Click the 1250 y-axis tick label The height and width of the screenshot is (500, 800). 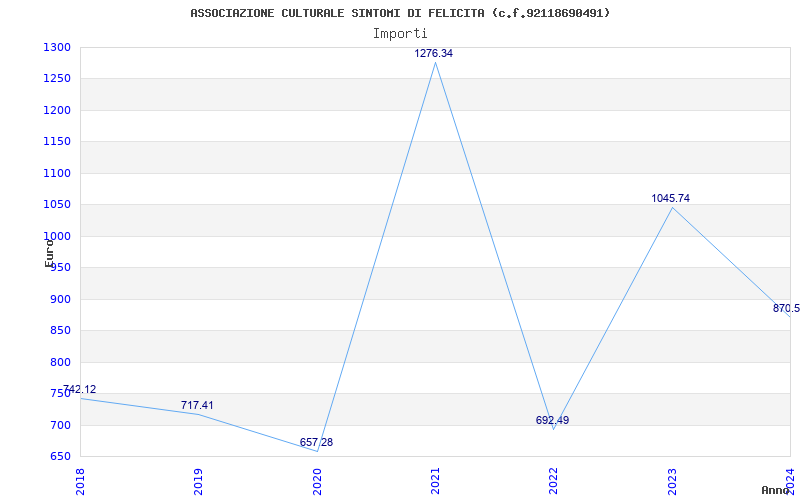coord(57,79)
